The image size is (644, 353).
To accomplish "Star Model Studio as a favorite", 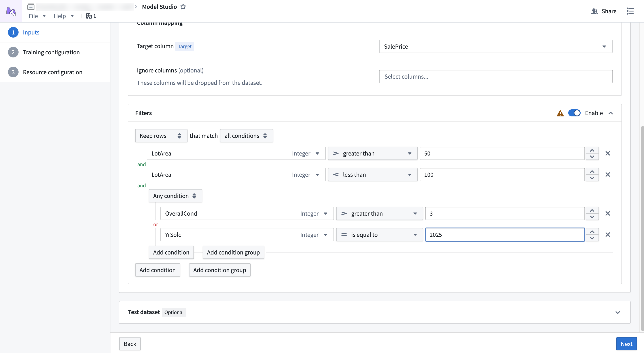I will coord(183,7).
